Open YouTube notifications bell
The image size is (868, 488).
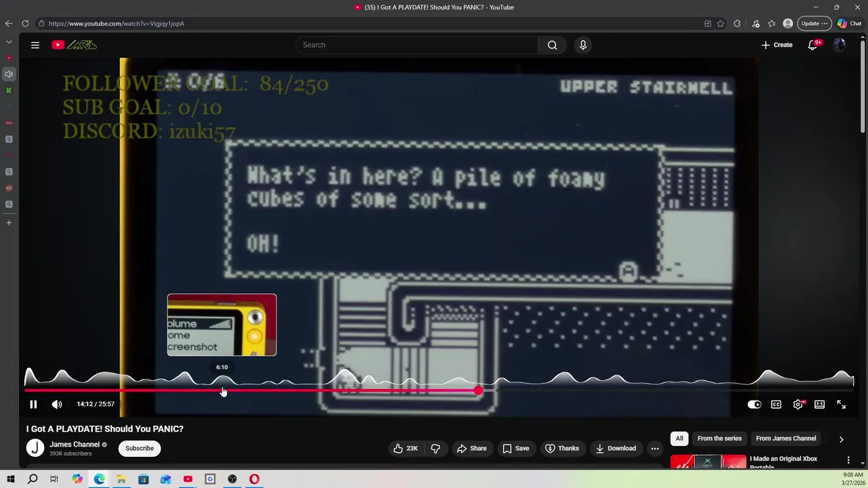pos(812,45)
